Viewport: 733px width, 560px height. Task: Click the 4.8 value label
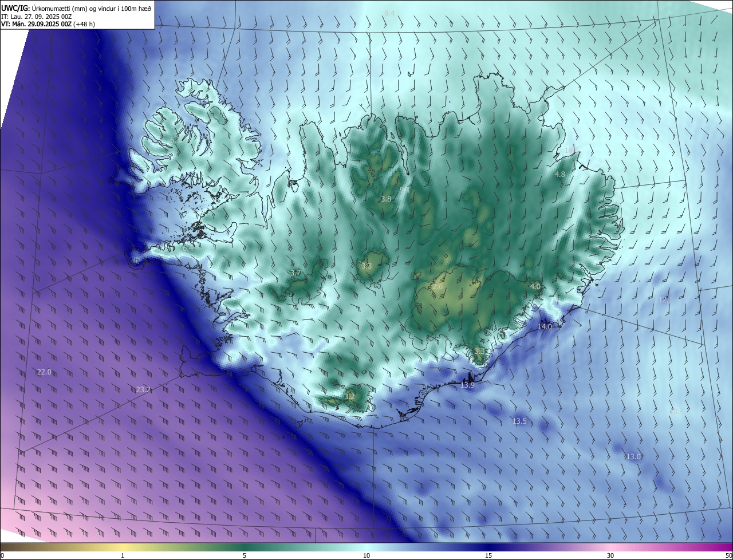point(560,174)
